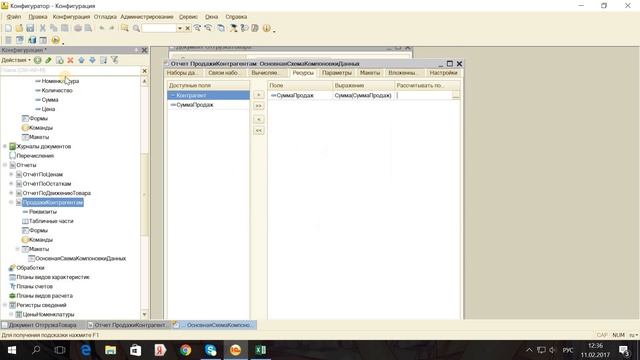Image resolution: width=640 pixels, height=360 pixels.
Task: Collapse the Макеты node under ПродажиКонтрагентам
Action: click(18, 249)
